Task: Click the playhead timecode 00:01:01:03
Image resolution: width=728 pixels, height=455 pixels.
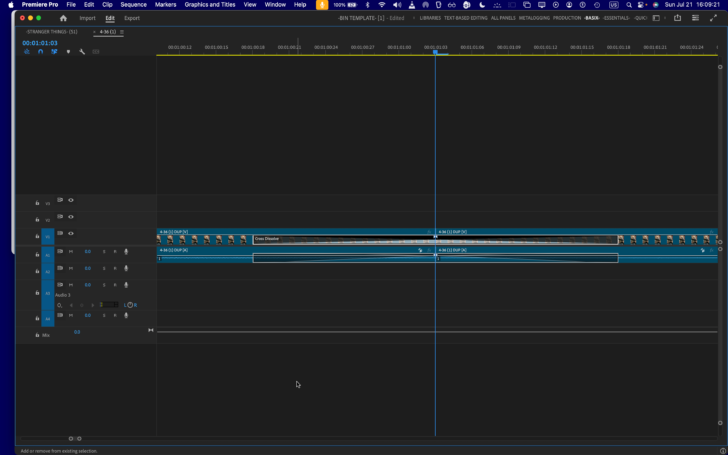Action: click(x=40, y=43)
